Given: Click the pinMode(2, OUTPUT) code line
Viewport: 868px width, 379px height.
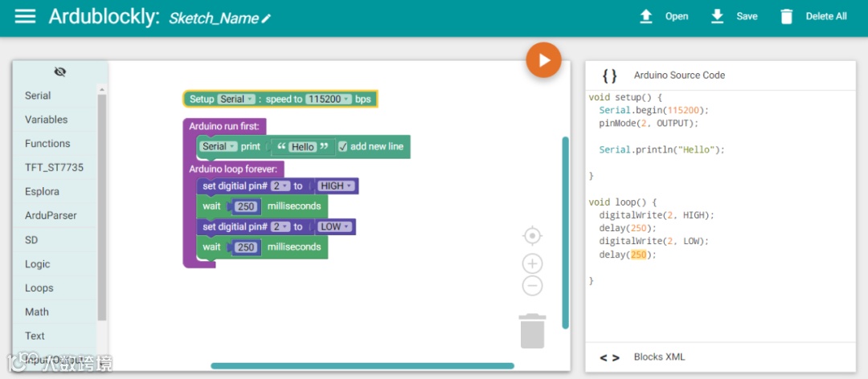Looking at the screenshot, I should 649,123.
